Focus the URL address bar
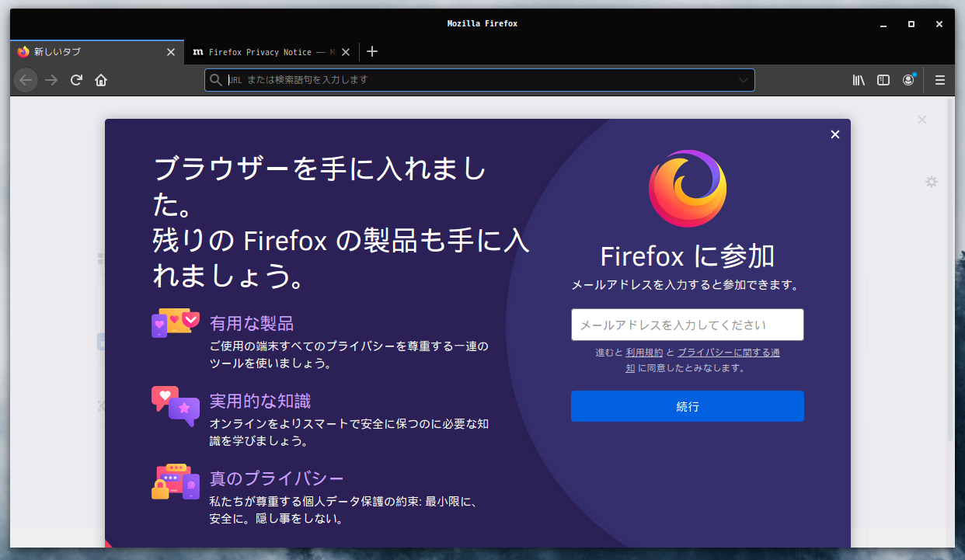Image resolution: width=965 pixels, height=560 pixels. (479, 80)
